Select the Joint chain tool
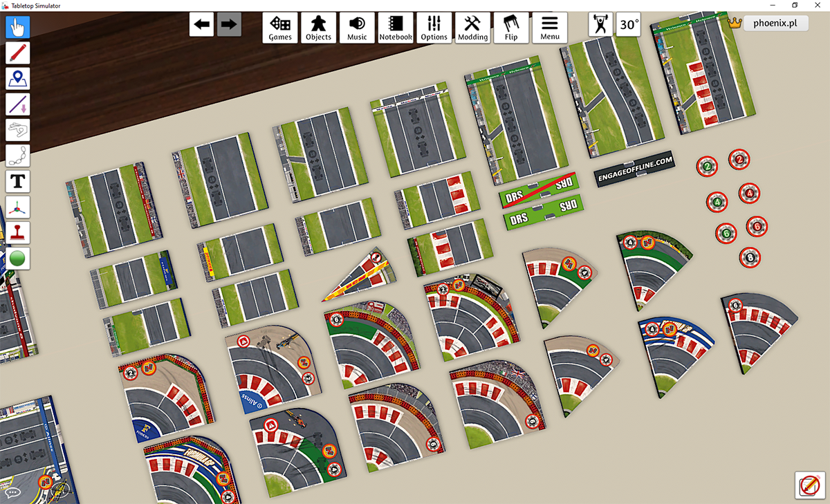The height and width of the screenshot is (504, 830). pyautogui.click(x=18, y=156)
